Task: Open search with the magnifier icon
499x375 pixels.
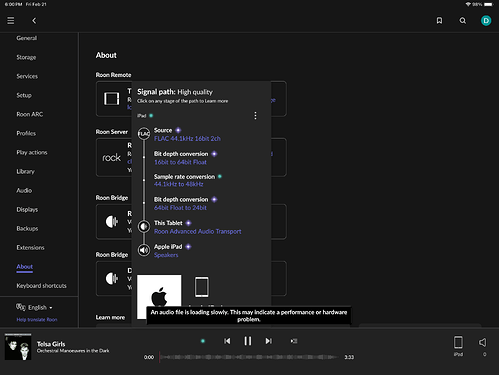Action: point(463,21)
